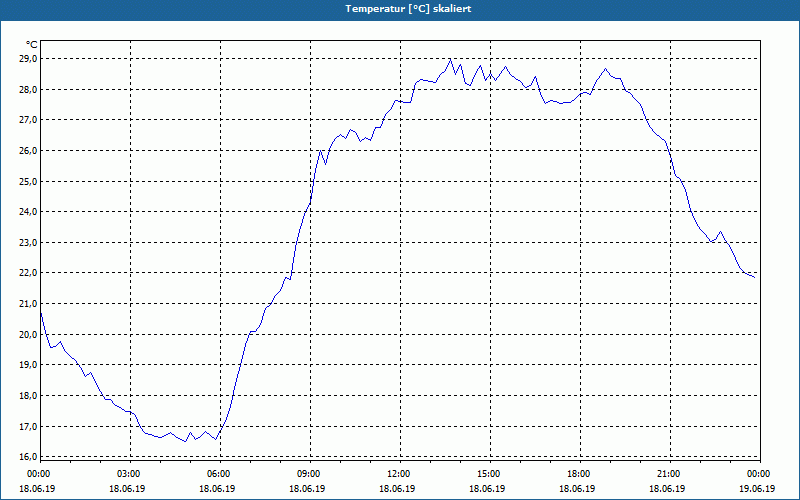
Task: Click the 18.06.19 date under 18:00
Action: tap(577, 488)
